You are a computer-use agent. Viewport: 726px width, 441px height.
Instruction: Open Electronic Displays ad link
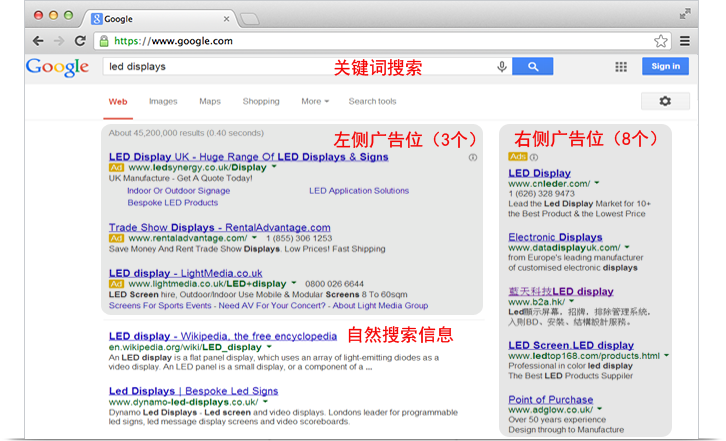pos(555,237)
